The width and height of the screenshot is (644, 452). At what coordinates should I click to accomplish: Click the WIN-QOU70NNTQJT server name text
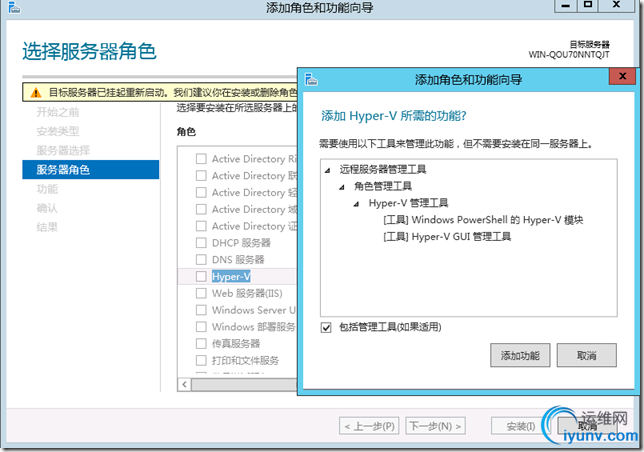pyautogui.click(x=569, y=55)
